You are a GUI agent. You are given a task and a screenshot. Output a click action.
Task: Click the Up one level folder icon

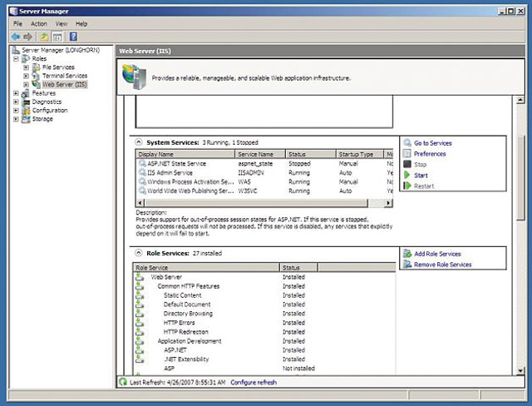[44, 37]
